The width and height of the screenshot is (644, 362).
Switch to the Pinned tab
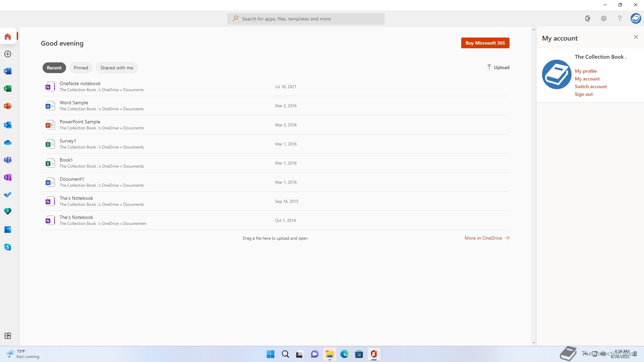(81, 68)
